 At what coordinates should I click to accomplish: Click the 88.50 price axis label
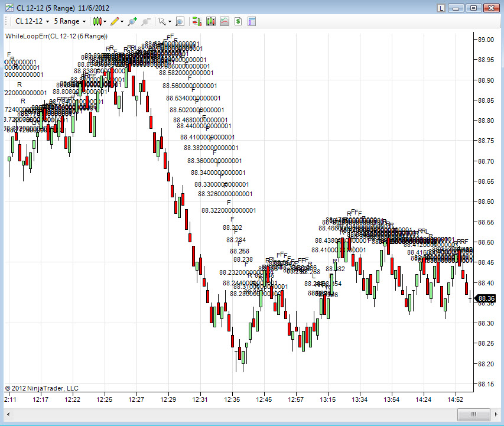(x=486, y=242)
